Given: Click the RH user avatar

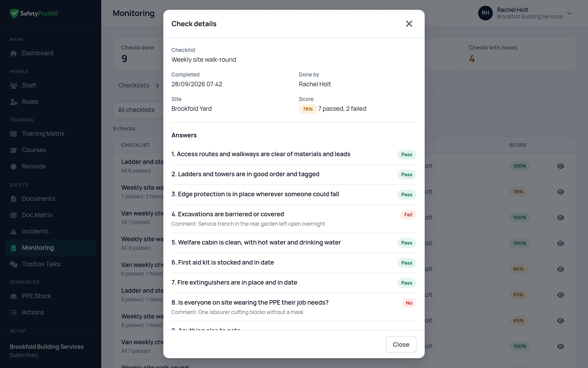Looking at the screenshot, I should click(485, 13).
